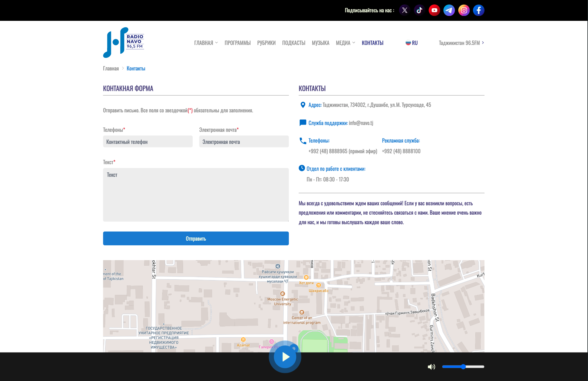Expand the МЕДИА menu dropdown
This screenshot has height=381, width=588.
(x=346, y=43)
